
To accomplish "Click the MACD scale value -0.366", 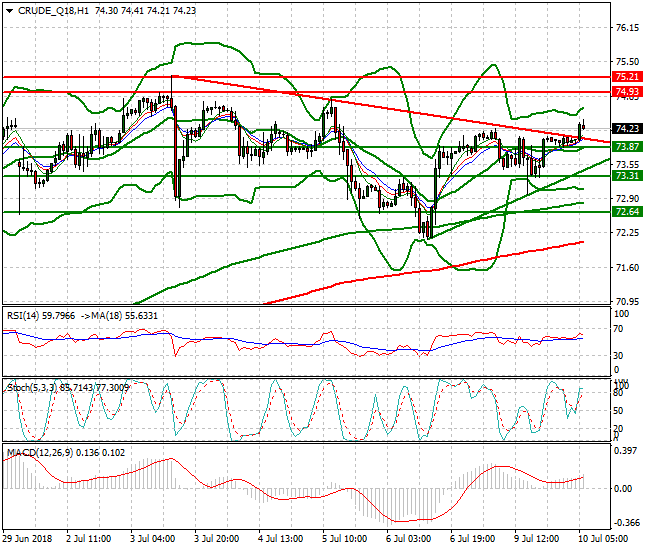I will pyautogui.click(x=625, y=523).
